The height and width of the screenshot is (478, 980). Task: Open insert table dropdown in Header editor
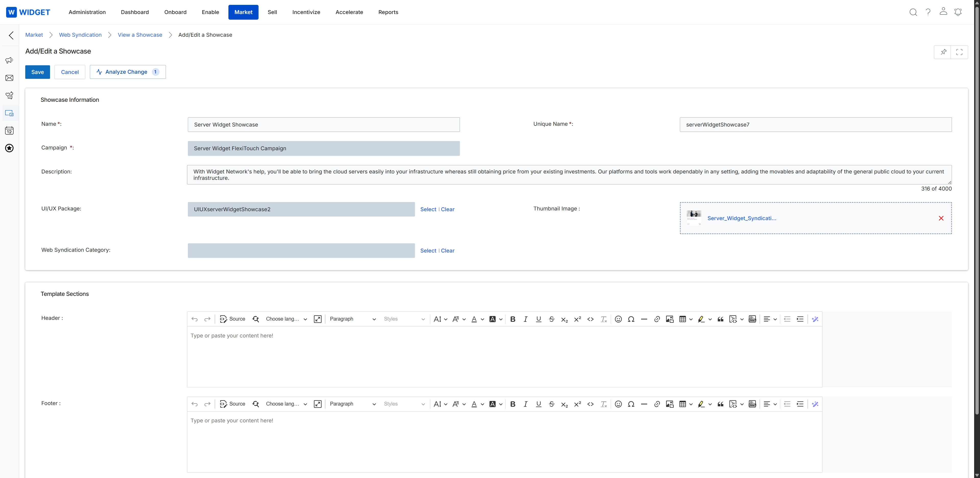point(686,319)
